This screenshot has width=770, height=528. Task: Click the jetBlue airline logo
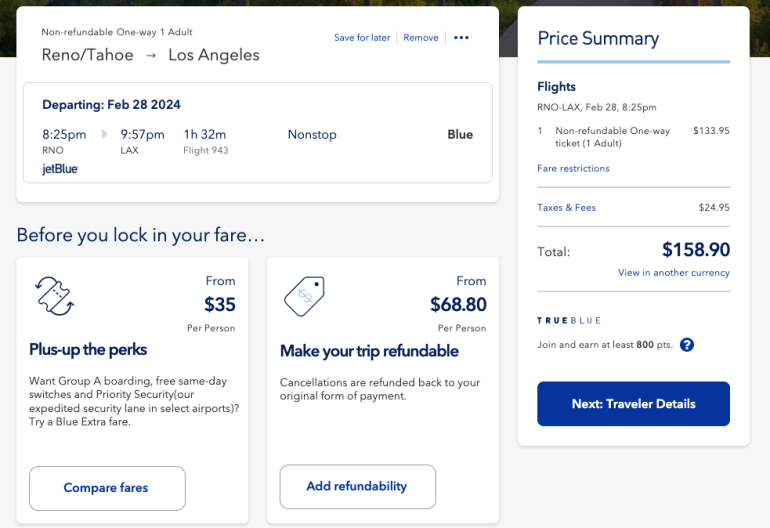coord(60,169)
